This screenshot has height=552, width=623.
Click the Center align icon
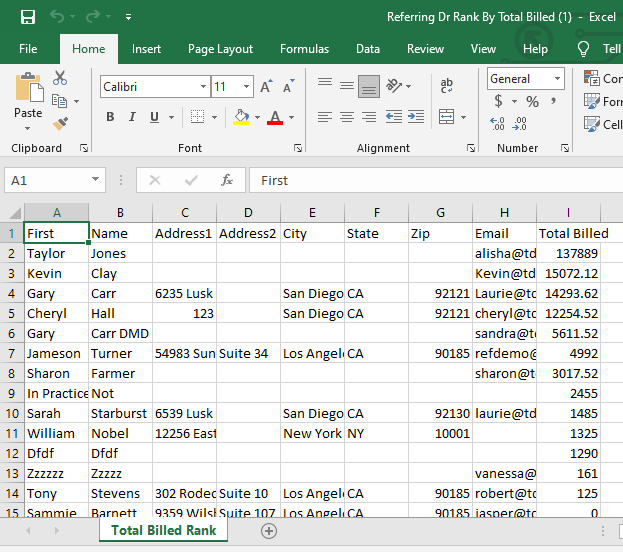coord(347,117)
